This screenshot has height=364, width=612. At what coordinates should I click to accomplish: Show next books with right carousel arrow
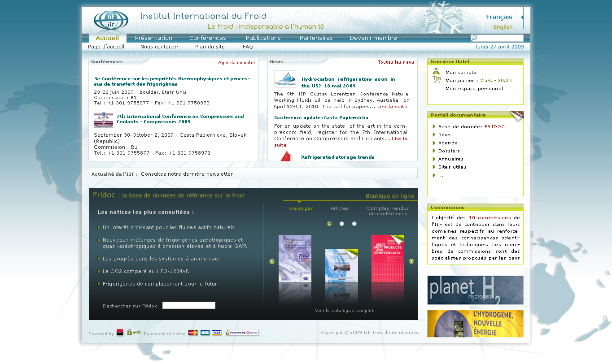pyautogui.click(x=411, y=261)
